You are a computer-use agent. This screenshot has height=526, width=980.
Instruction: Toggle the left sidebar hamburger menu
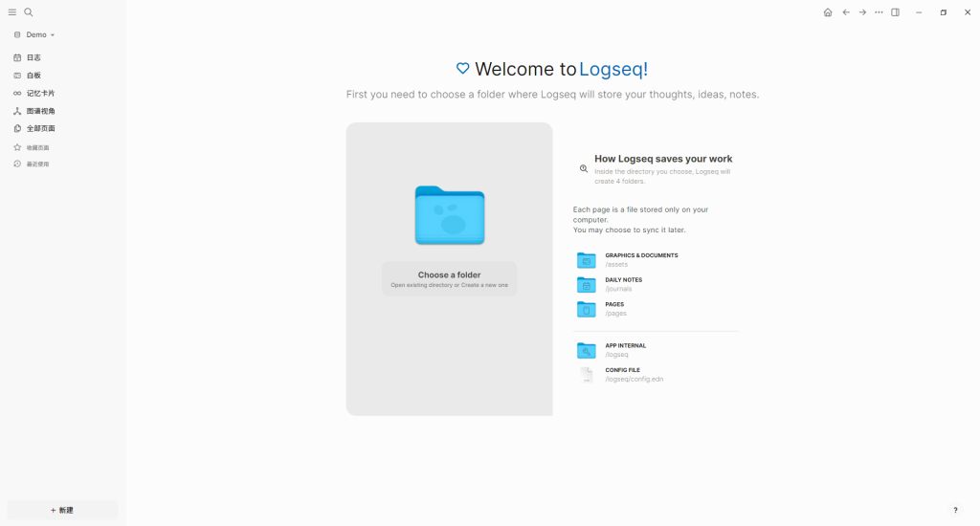pyautogui.click(x=12, y=12)
